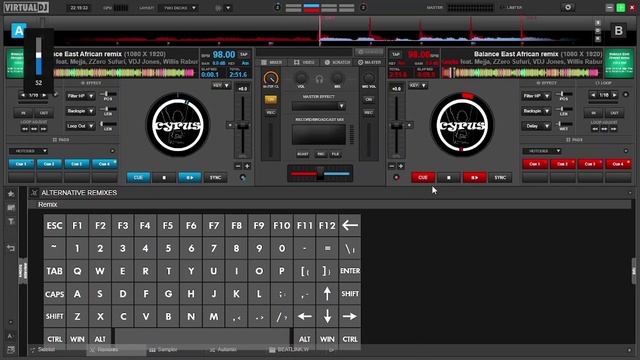
Task: Open settings with the gear icon
Action: click(567, 7)
